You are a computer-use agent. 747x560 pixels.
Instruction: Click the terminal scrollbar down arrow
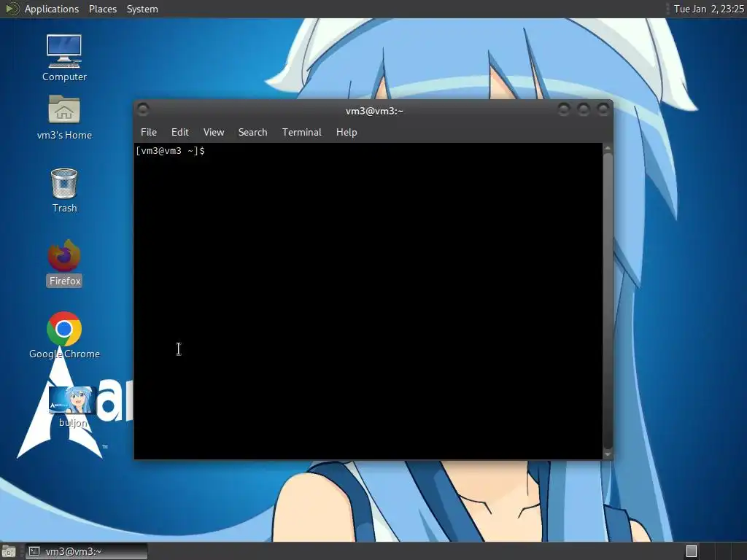pyautogui.click(x=608, y=454)
